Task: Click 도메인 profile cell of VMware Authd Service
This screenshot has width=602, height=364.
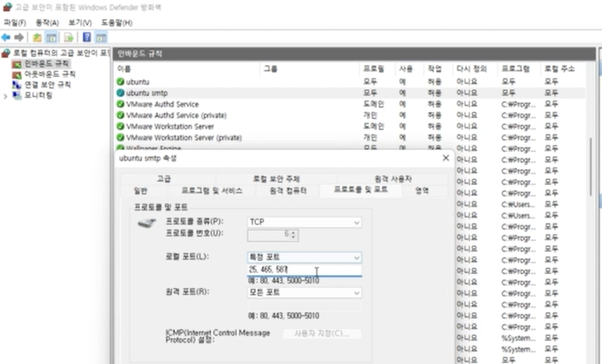Action: (373, 104)
